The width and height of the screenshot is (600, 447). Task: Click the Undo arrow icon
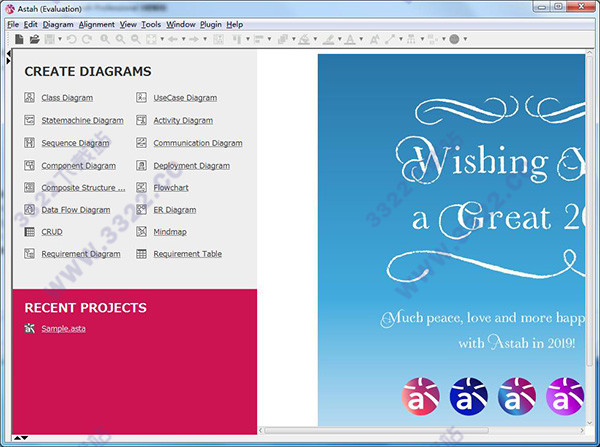(72, 39)
